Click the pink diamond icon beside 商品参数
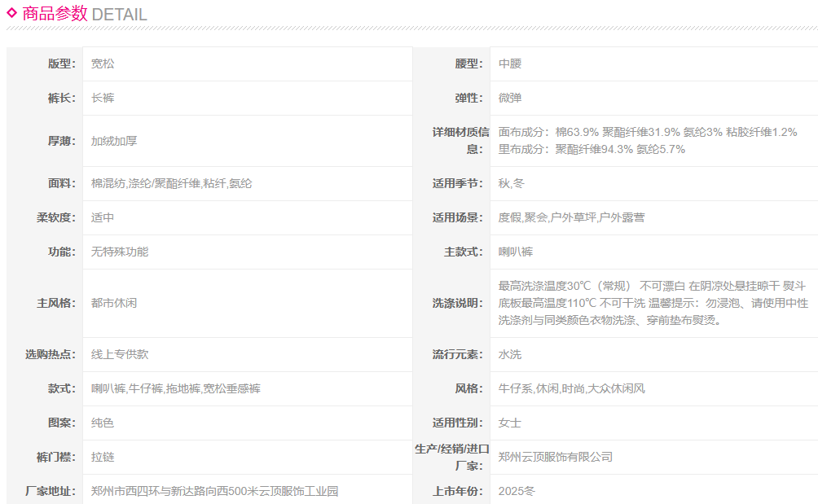Image resolution: width=818 pixels, height=504 pixels. click(11, 12)
